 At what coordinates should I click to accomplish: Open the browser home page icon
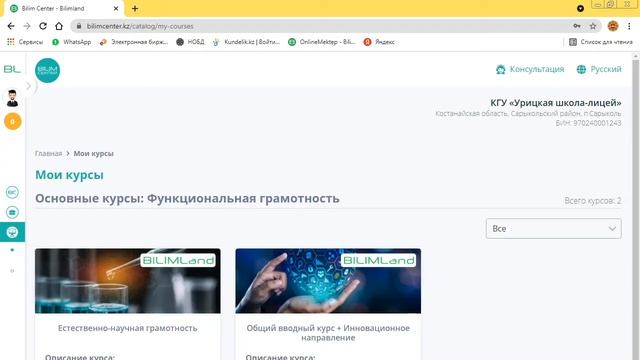pos(59,26)
